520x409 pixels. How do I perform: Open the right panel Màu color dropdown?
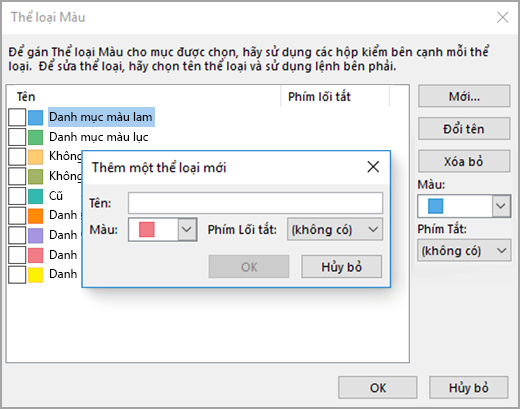point(464,206)
